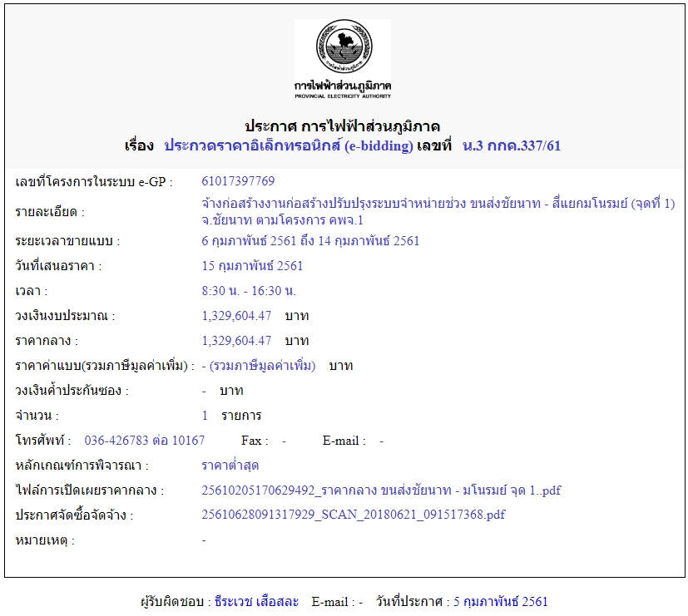Click the label เลขที่โครงการในระบบ e-GP
This screenshot has height=616, width=688.
[94, 181]
